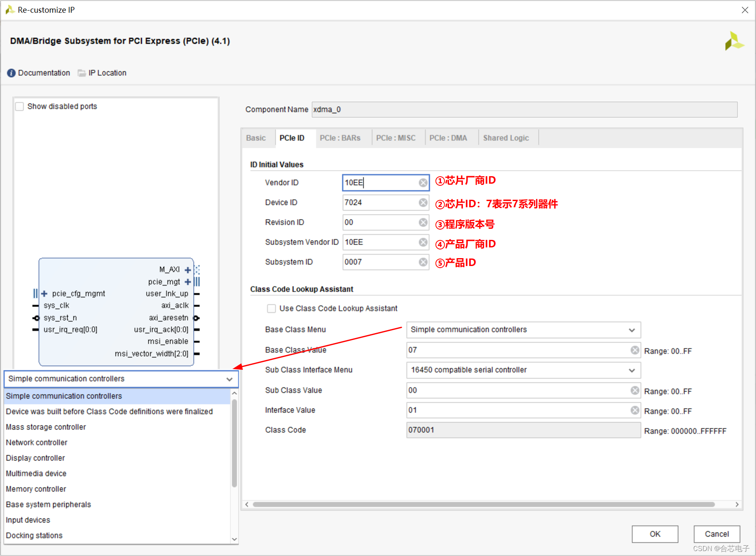The height and width of the screenshot is (556, 756).
Task: Enable Show disabled ports checkbox
Action: tap(19, 107)
